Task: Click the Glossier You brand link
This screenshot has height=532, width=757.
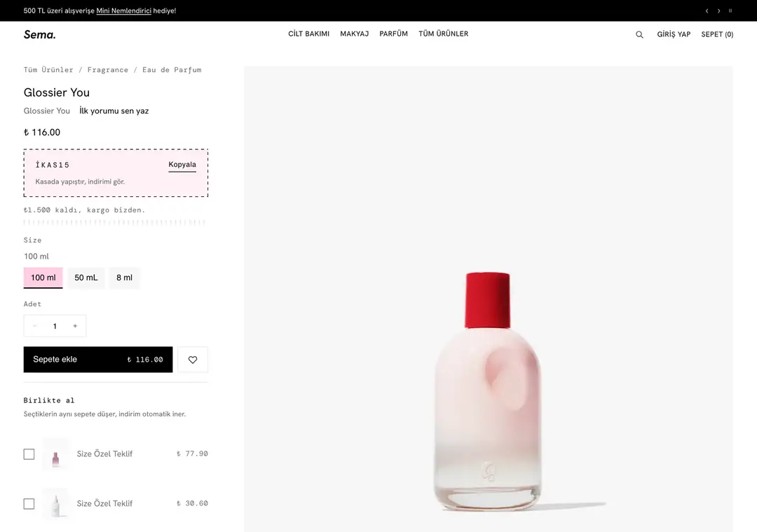Action: pyautogui.click(x=47, y=111)
